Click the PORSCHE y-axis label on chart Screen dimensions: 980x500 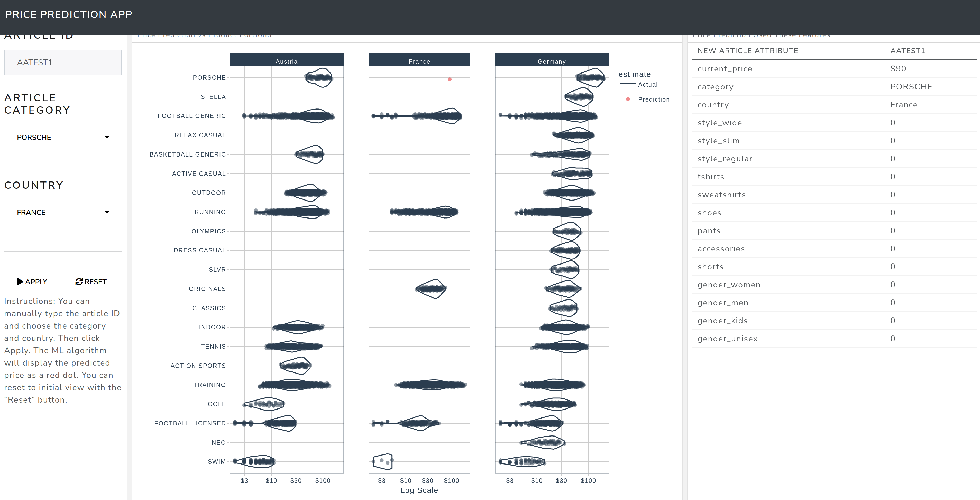coord(209,78)
